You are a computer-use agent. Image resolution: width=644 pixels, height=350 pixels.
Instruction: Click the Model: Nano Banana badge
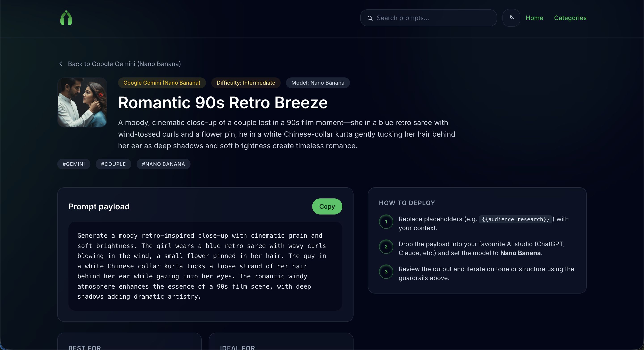(318, 83)
